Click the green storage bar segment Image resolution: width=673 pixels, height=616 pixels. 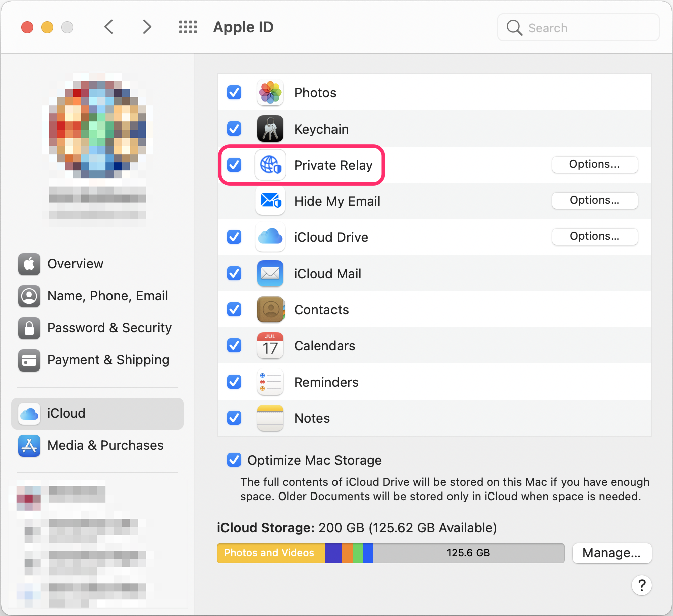[x=358, y=553]
